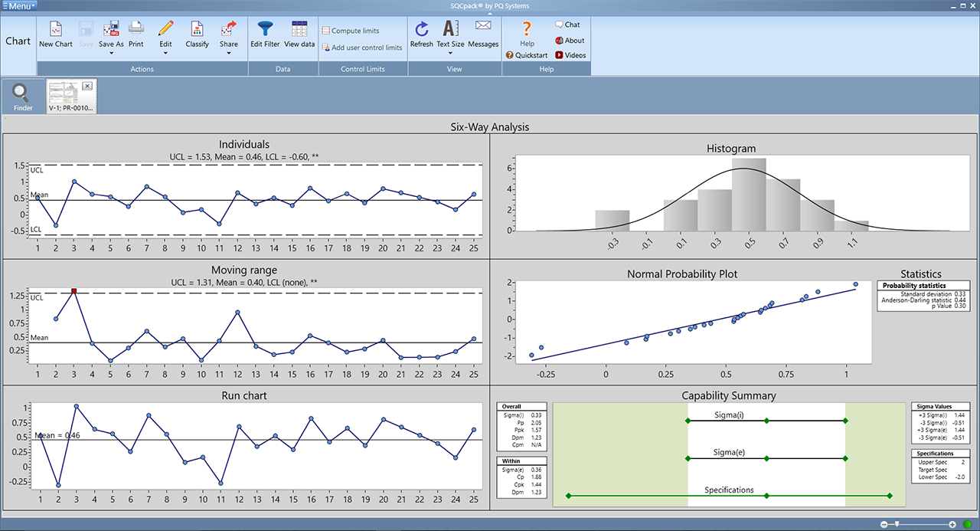Open the Classify tool
This screenshot has height=531, width=980.
(x=197, y=30)
